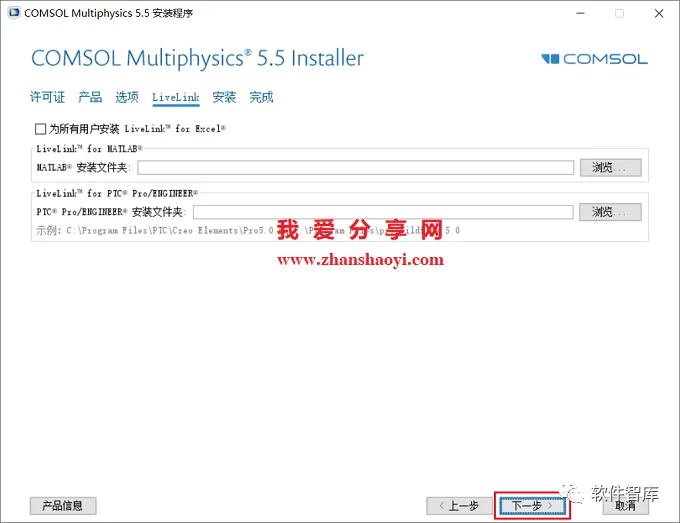
Task: Click the MATLAB installation folder input field
Action: click(x=356, y=167)
